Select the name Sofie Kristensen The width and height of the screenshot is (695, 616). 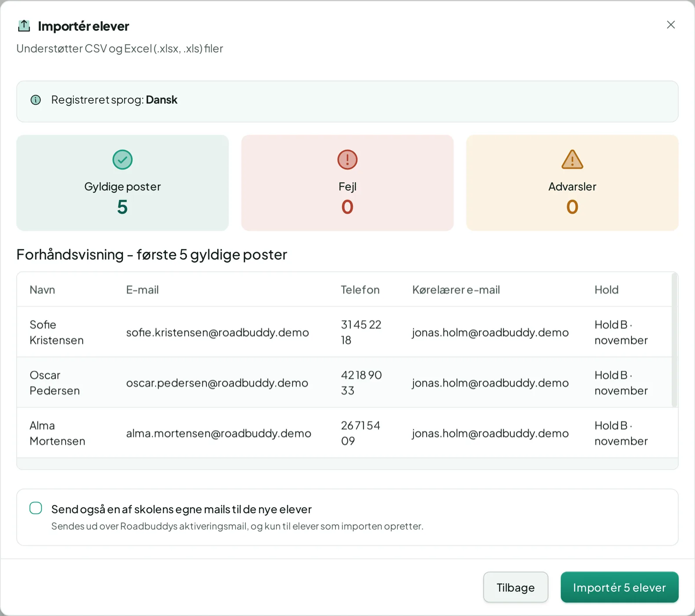coord(56,332)
